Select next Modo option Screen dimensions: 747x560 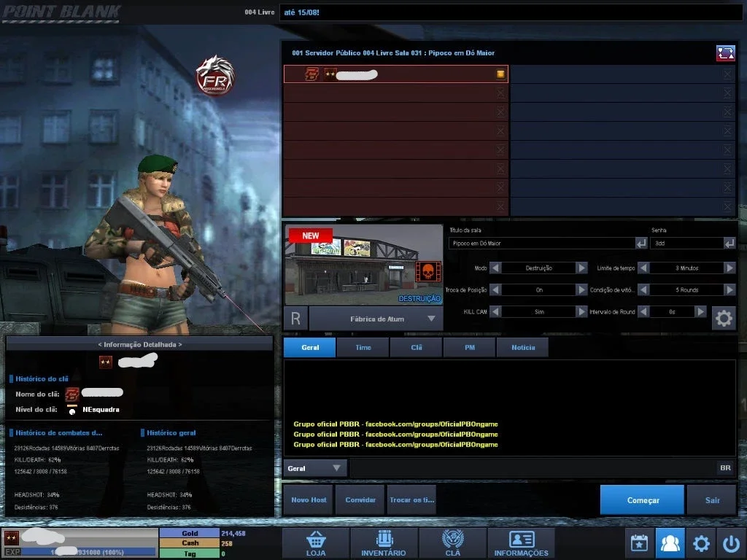click(x=581, y=268)
